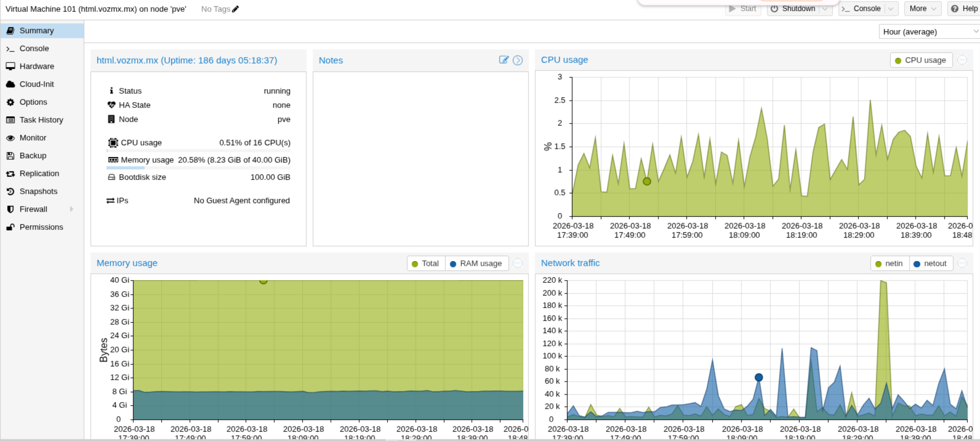The width and height of the screenshot is (980, 441).
Task: Switch to the Monitor section
Action: (32, 138)
